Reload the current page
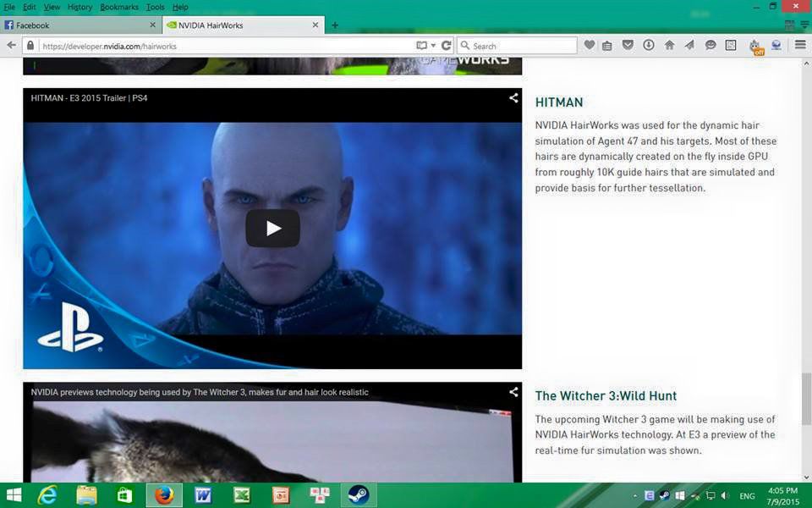This screenshot has height=508, width=812. tap(447, 46)
